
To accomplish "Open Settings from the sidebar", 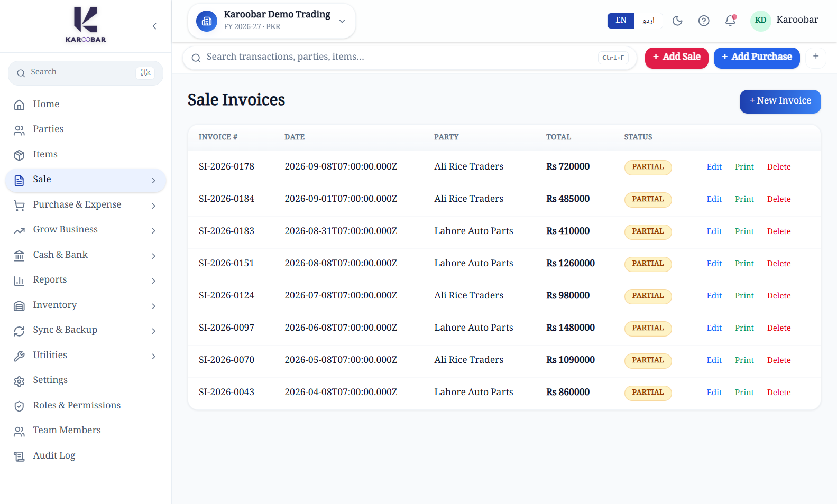I will 86,380.
